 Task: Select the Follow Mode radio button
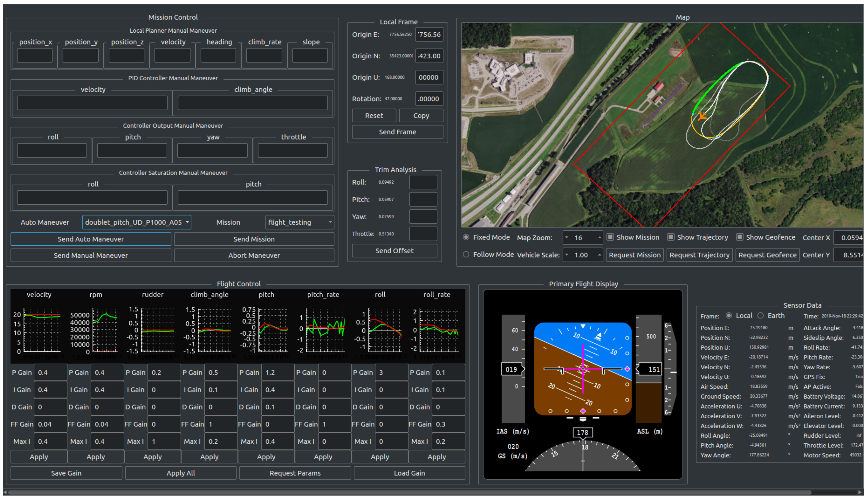point(466,255)
